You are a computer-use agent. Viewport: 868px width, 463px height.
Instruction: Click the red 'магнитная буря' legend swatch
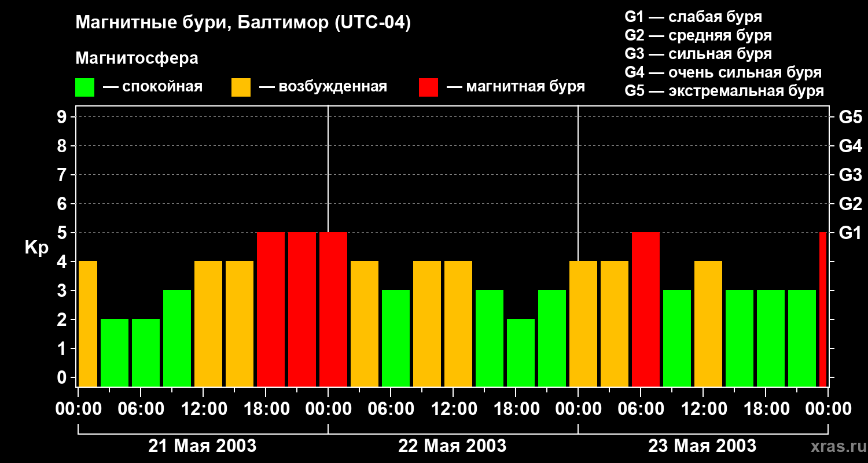point(428,87)
